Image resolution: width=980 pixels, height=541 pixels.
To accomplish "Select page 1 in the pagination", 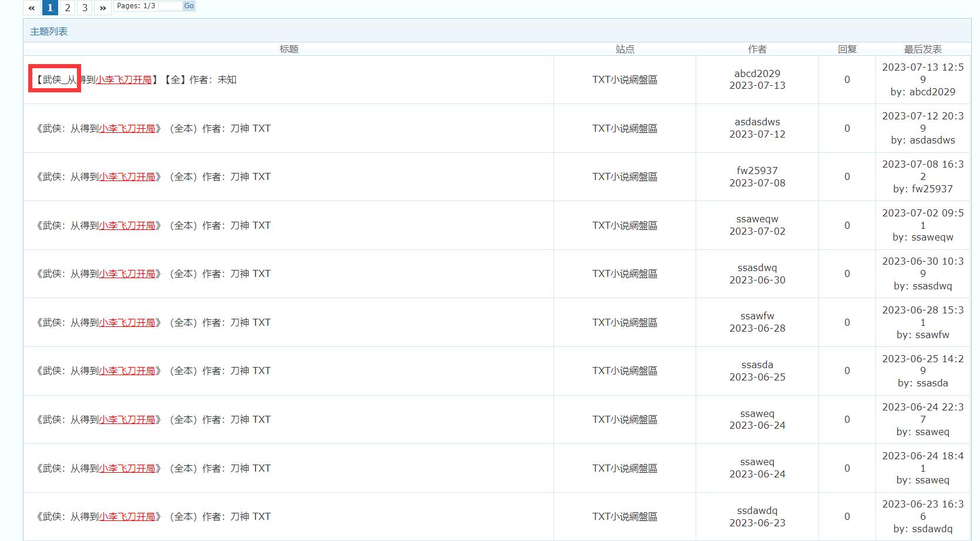I will click(x=50, y=8).
